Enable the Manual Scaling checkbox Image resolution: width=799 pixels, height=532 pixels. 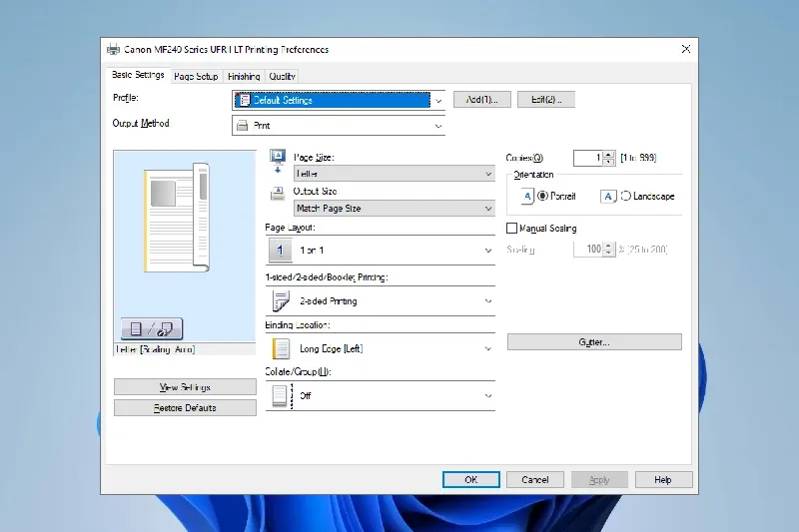(x=511, y=229)
